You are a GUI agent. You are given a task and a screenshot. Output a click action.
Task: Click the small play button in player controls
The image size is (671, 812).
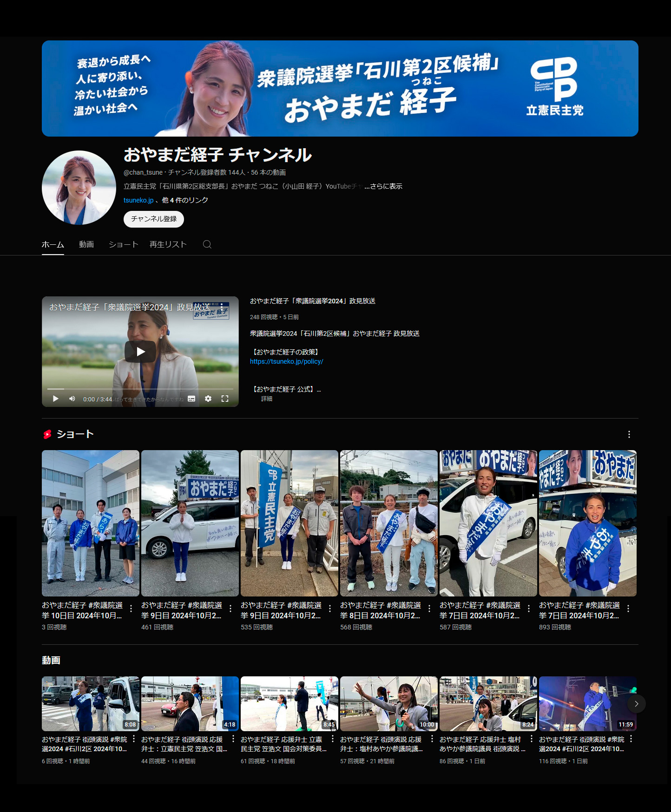(56, 399)
